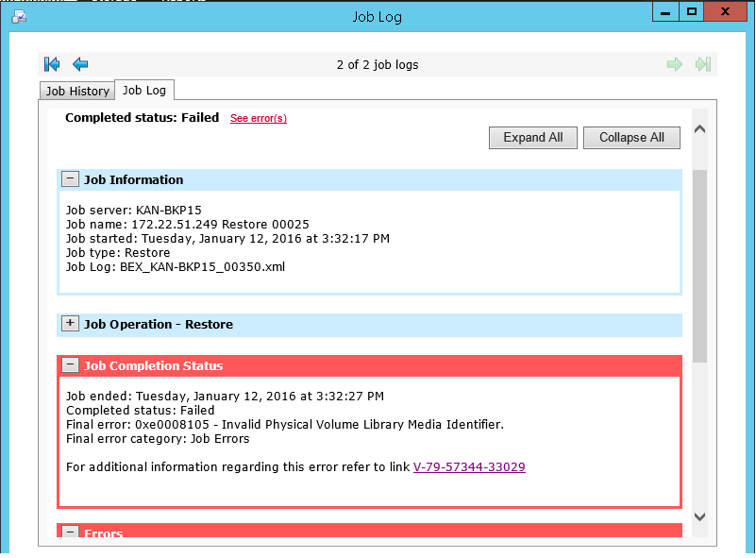The height and width of the screenshot is (558, 756).
Task: Click the vertical scrollbar thumb
Action: click(x=699, y=264)
